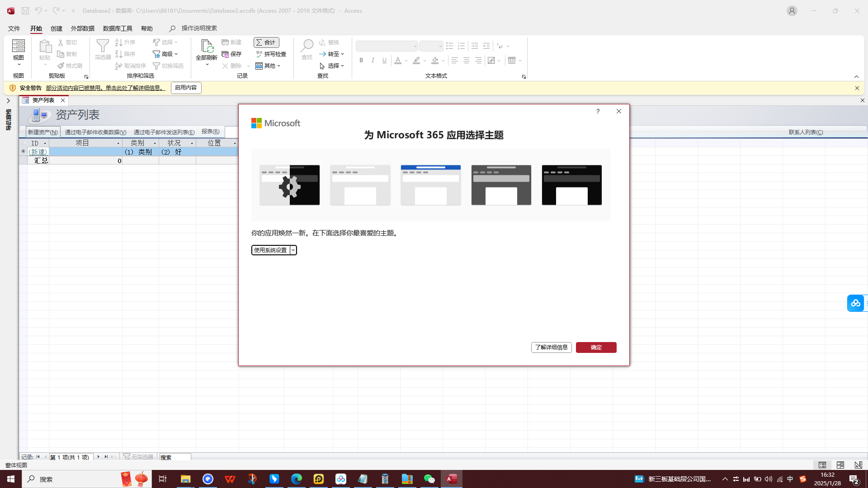Toggle Italic formatting
Image resolution: width=868 pixels, height=488 pixels.
(x=373, y=60)
